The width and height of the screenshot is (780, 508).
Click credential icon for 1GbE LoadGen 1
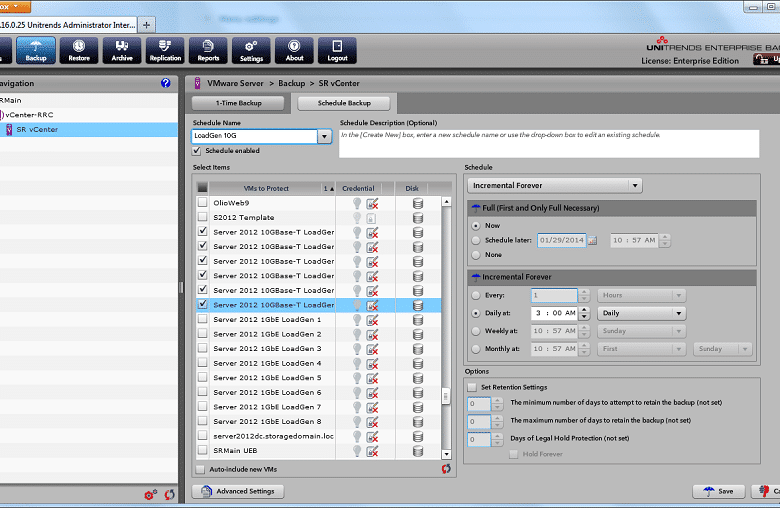tap(372, 319)
